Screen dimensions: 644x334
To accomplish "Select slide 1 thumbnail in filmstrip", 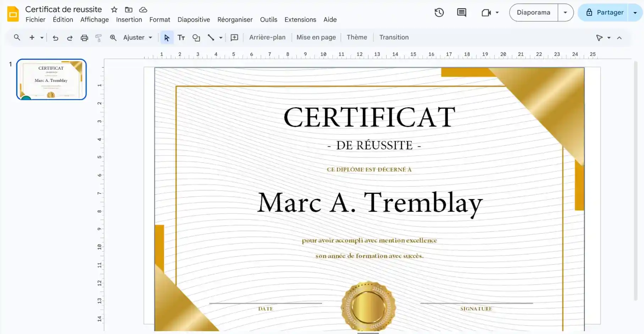I will 51,80.
